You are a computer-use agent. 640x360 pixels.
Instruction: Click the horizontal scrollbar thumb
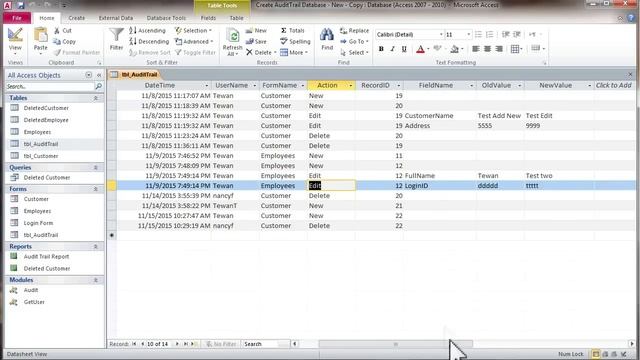tap(396, 344)
